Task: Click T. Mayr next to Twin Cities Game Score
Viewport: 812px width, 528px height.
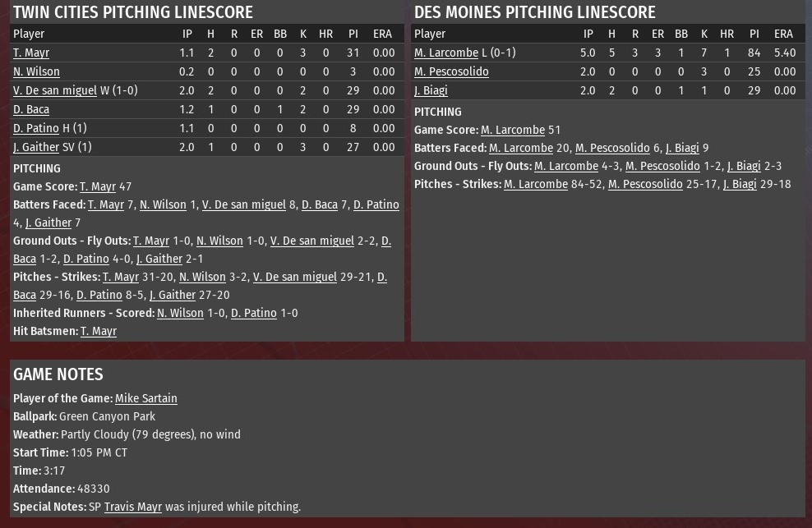Action: coord(98,187)
